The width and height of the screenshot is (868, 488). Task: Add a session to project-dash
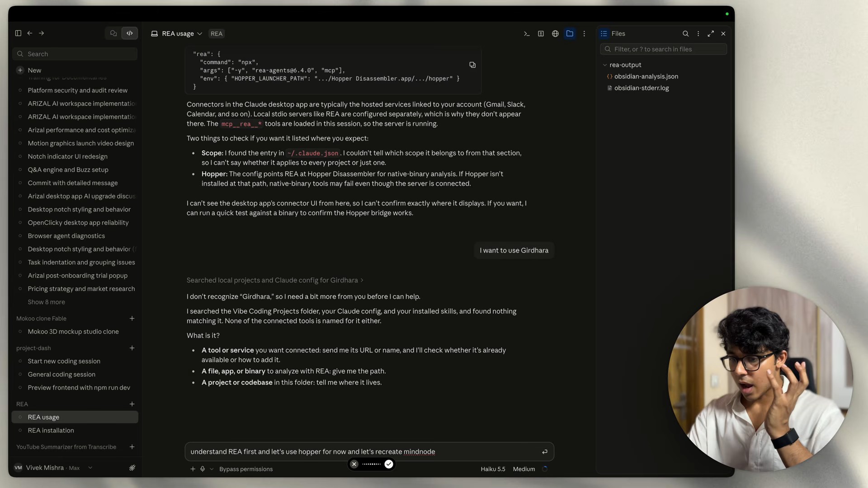pos(132,348)
